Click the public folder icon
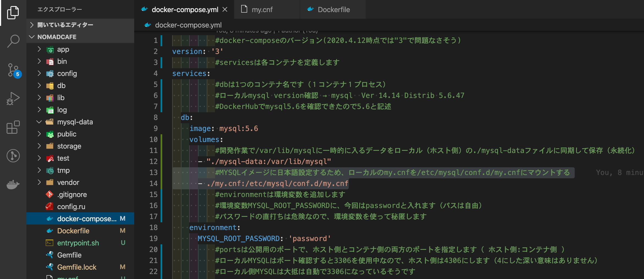 (50, 134)
